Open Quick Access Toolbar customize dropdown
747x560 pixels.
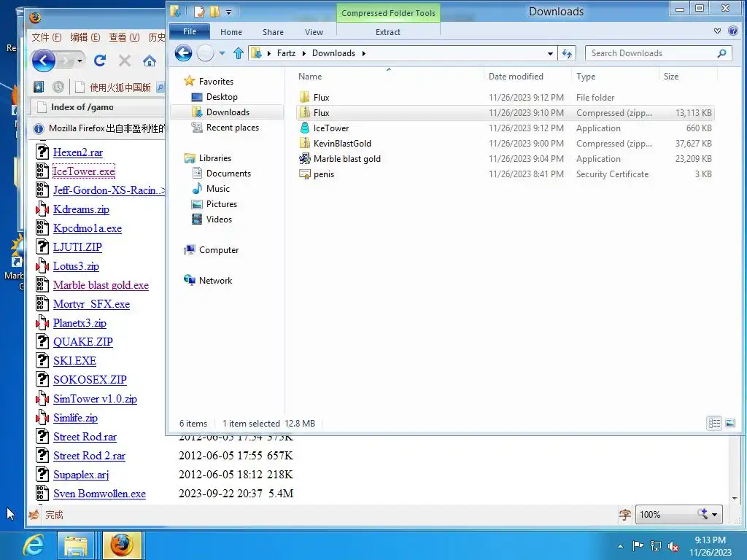point(228,12)
